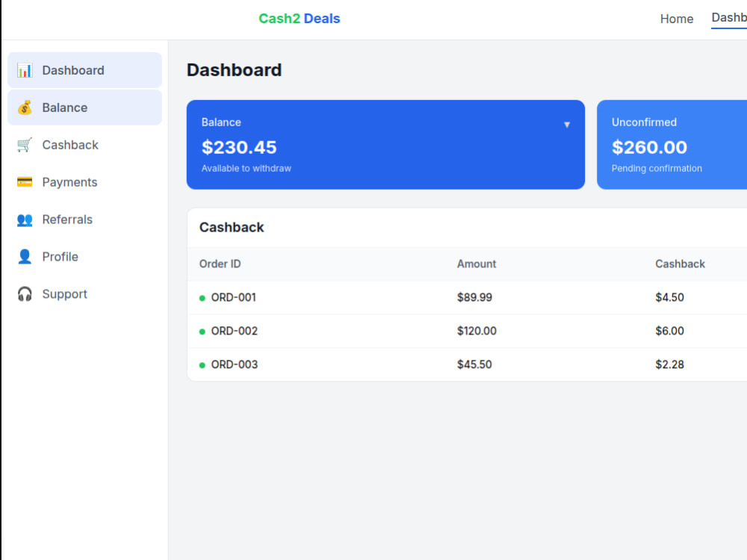Click 'Pending confirmation' text
Screen dimensions: 747x560
[657, 169]
